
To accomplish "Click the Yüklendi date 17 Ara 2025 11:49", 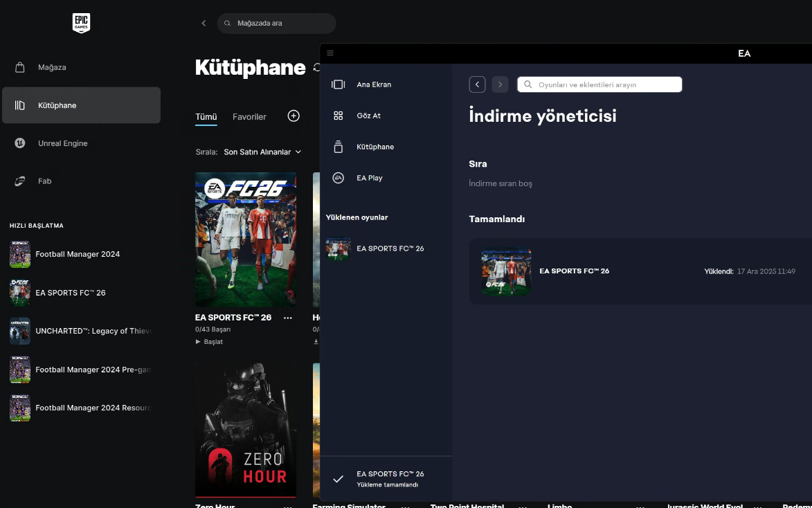I will click(x=766, y=271).
